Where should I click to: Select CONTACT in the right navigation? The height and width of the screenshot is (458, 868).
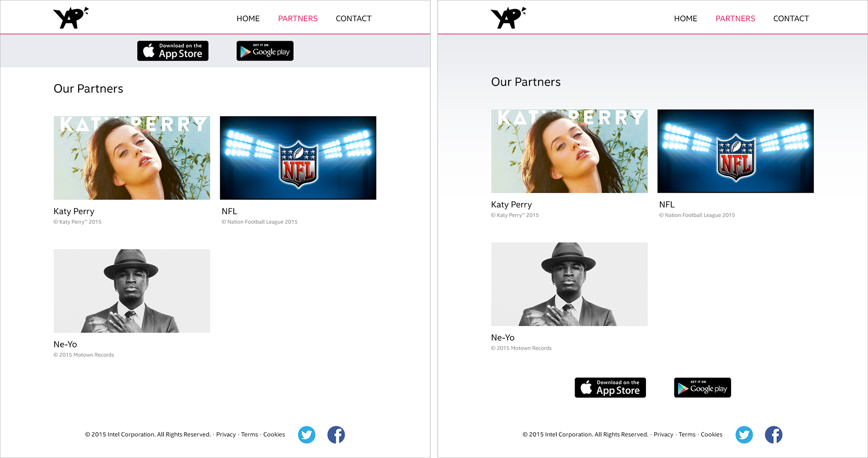791,19
